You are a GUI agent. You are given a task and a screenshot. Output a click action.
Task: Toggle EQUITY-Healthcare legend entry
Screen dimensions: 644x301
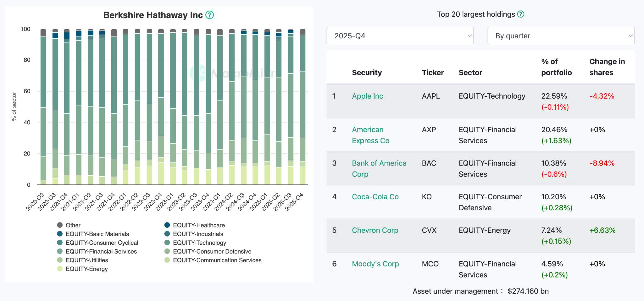(x=199, y=225)
